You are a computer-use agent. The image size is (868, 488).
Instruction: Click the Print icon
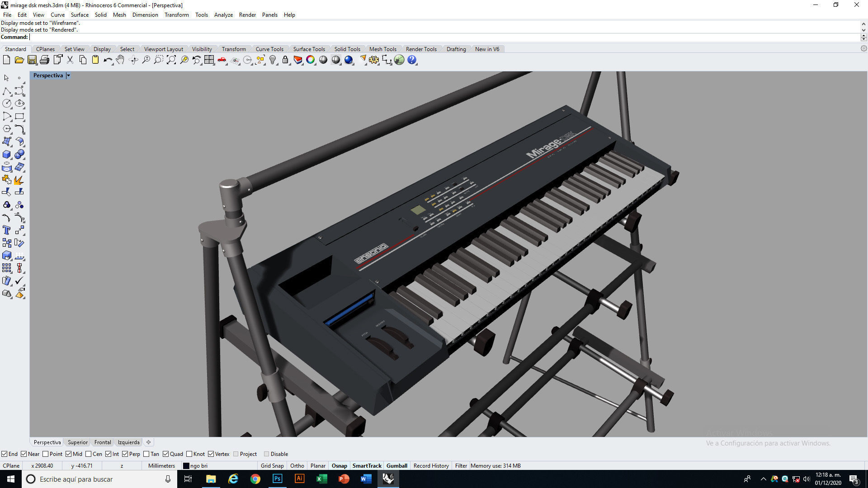coord(44,60)
